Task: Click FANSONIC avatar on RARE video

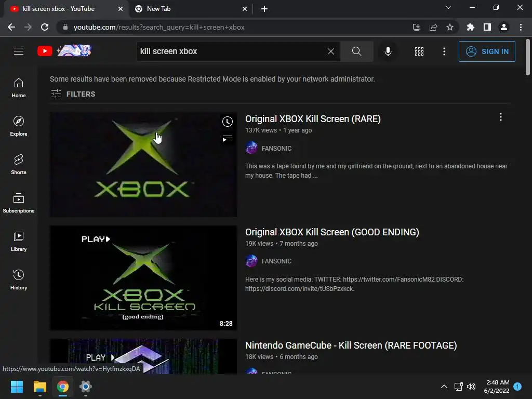Action: tap(251, 148)
